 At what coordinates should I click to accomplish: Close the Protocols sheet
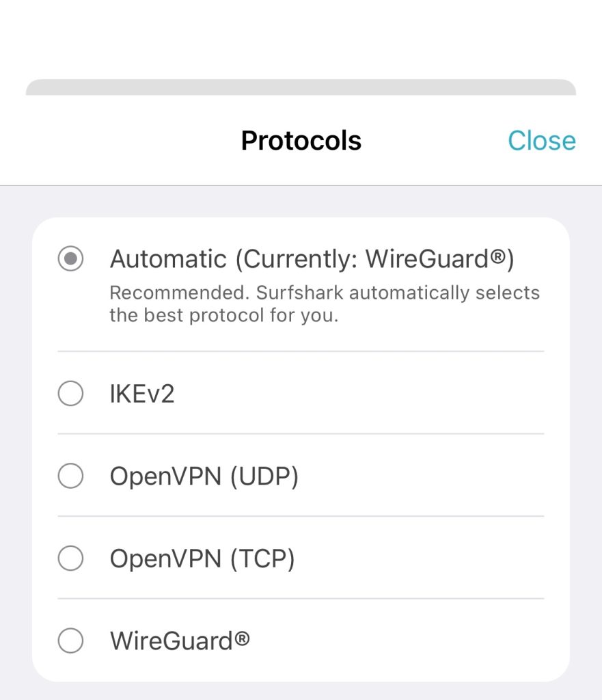coord(541,141)
